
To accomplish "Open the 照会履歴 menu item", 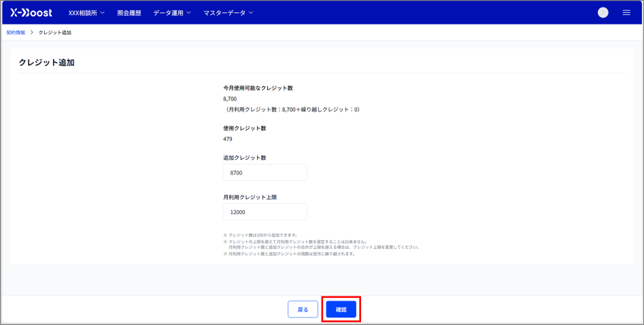I will click(x=129, y=13).
